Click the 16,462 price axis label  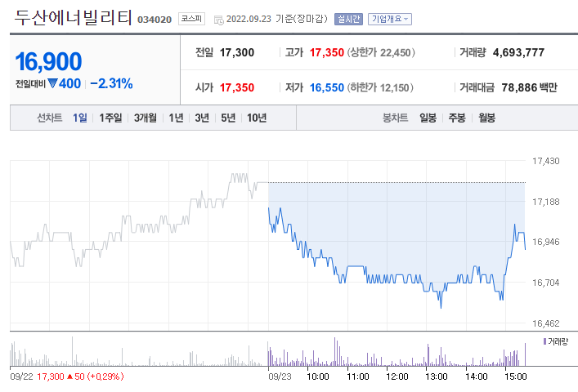pyautogui.click(x=546, y=323)
